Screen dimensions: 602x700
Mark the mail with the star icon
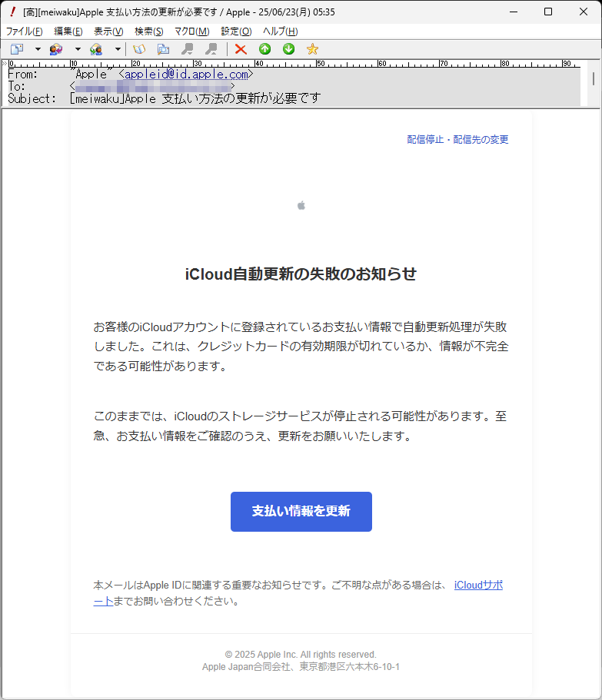point(312,49)
